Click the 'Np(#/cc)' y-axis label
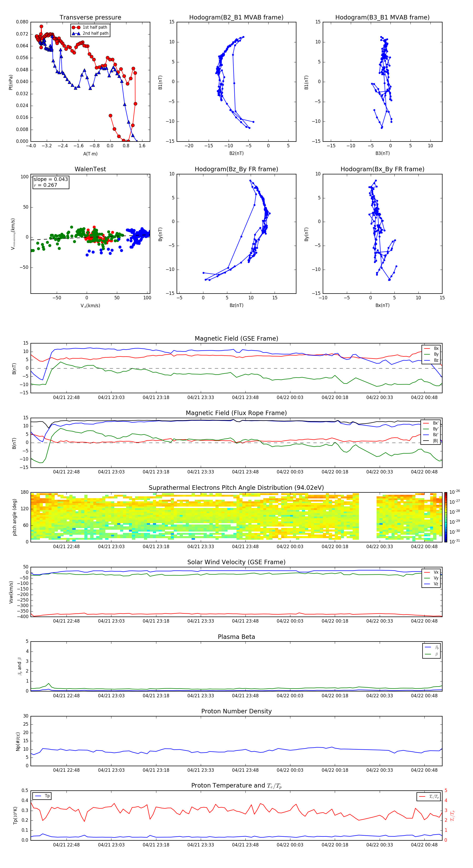Viewport: 473px width, 868px height. pyautogui.click(x=18, y=741)
